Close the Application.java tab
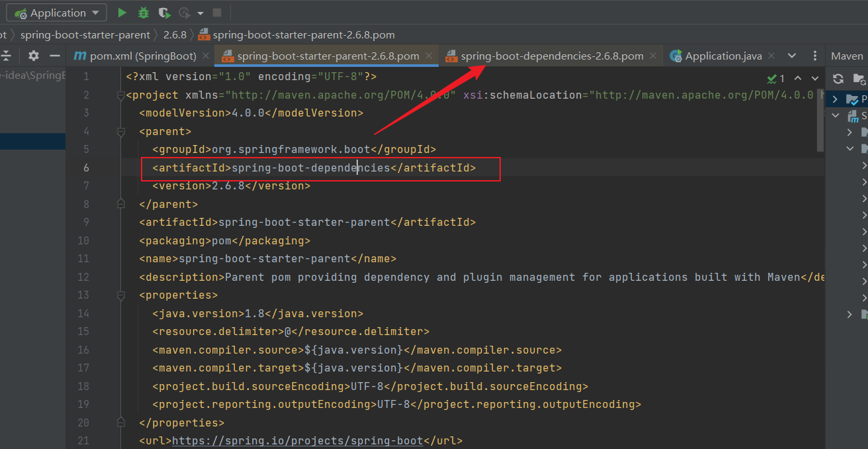 pyautogui.click(x=771, y=56)
